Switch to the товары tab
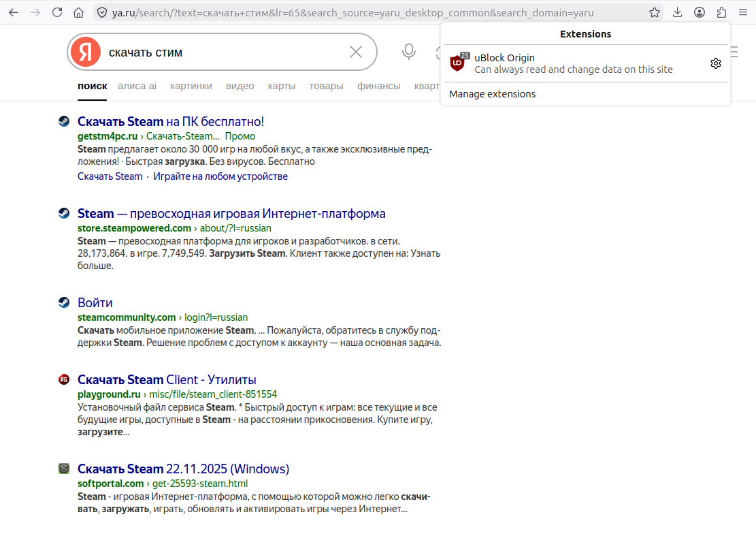 coord(327,86)
